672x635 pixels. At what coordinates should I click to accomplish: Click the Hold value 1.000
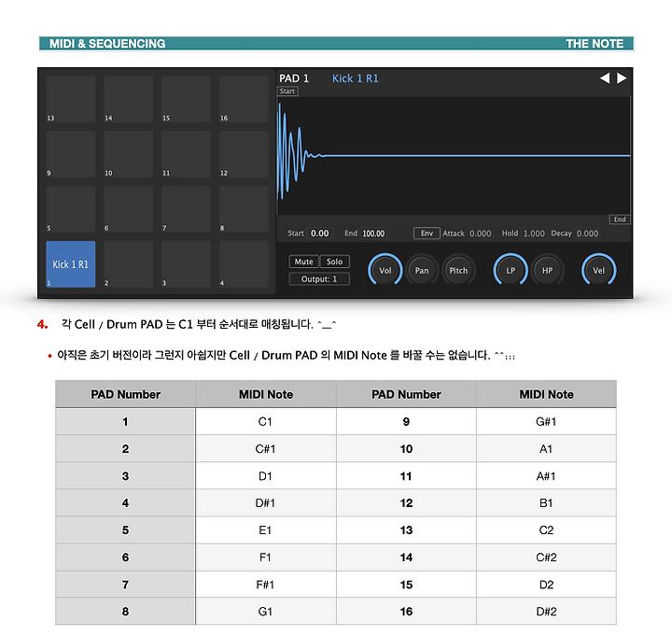pyautogui.click(x=534, y=233)
